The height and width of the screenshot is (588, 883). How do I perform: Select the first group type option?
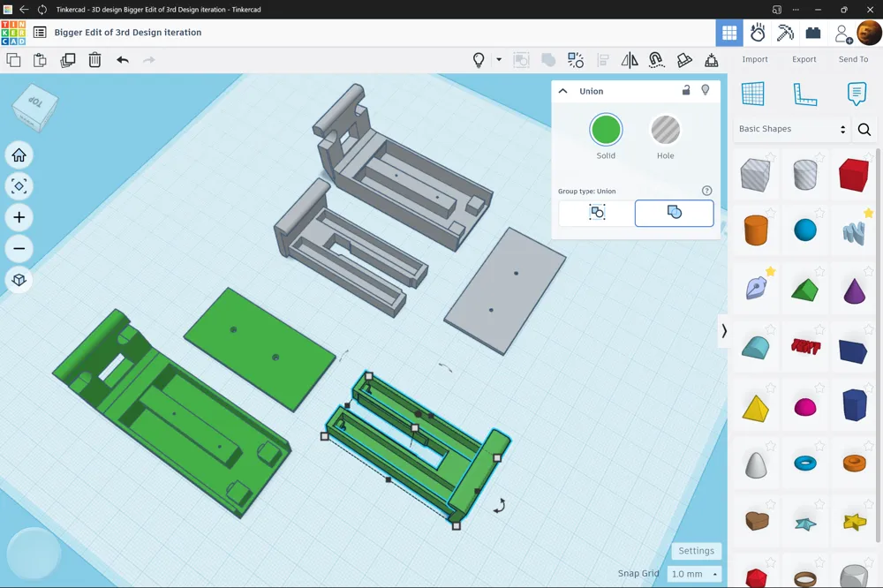(597, 213)
